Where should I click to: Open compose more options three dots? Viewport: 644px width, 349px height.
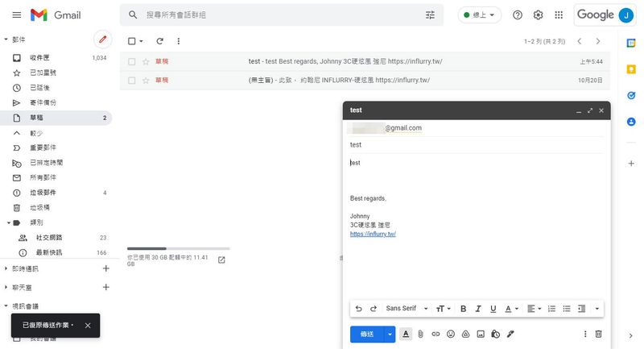(x=585, y=334)
